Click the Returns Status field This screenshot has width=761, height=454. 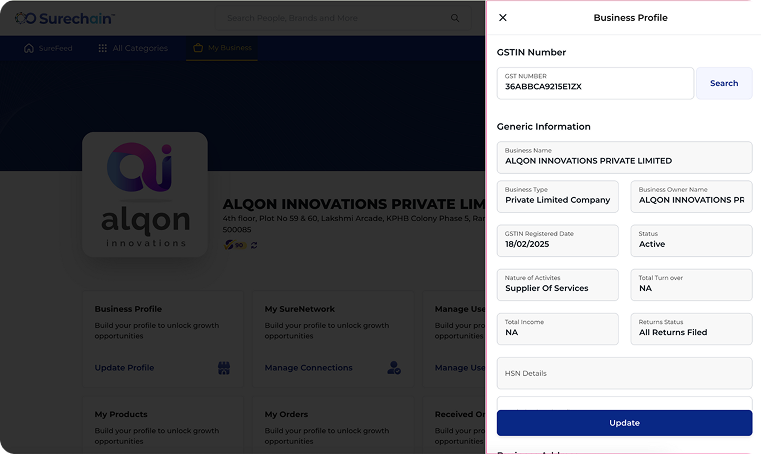(x=691, y=329)
